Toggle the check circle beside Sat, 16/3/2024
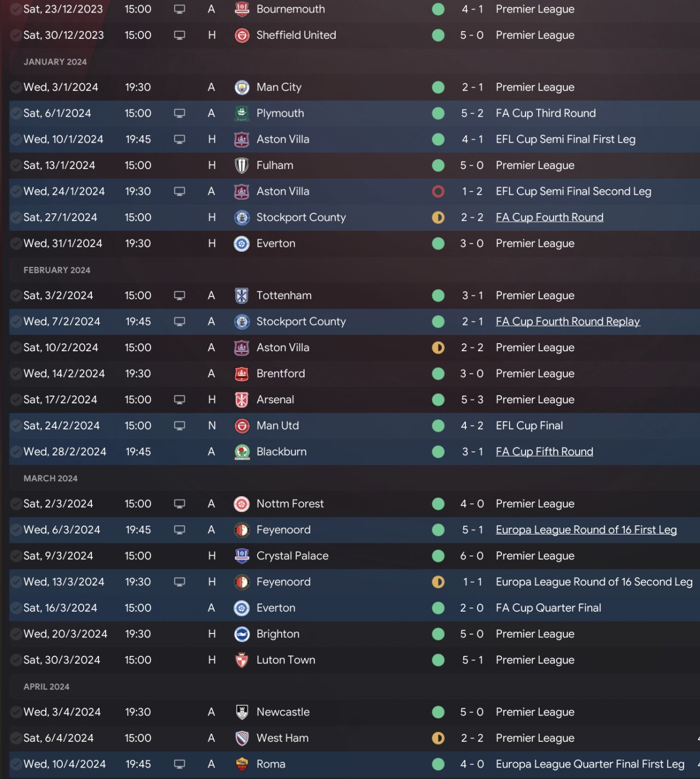 click(16, 608)
